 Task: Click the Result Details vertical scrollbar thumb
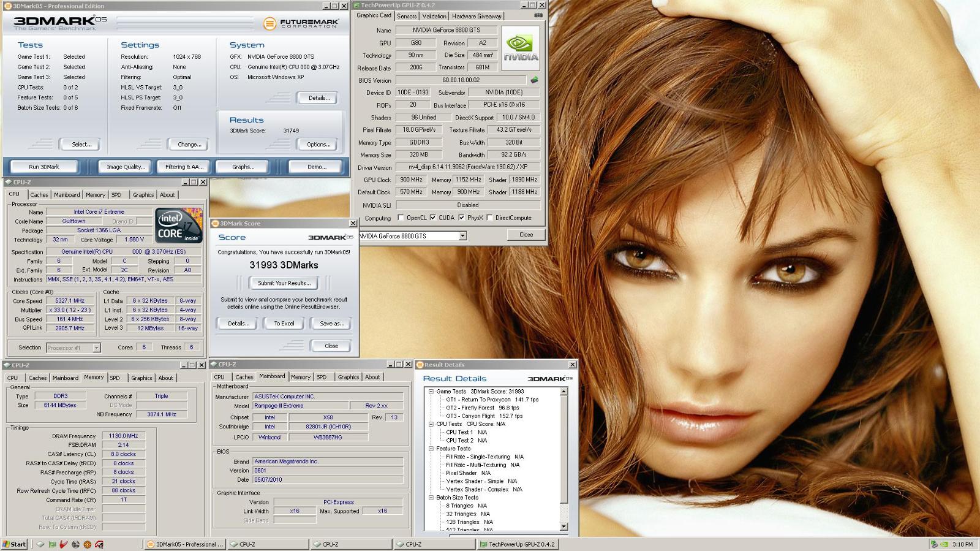564,449
